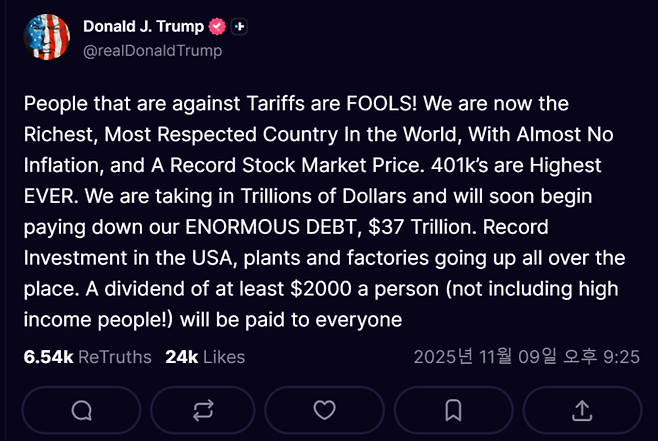The image size is (658, 441).
Task: ReTruth this post
Action: 203,410
